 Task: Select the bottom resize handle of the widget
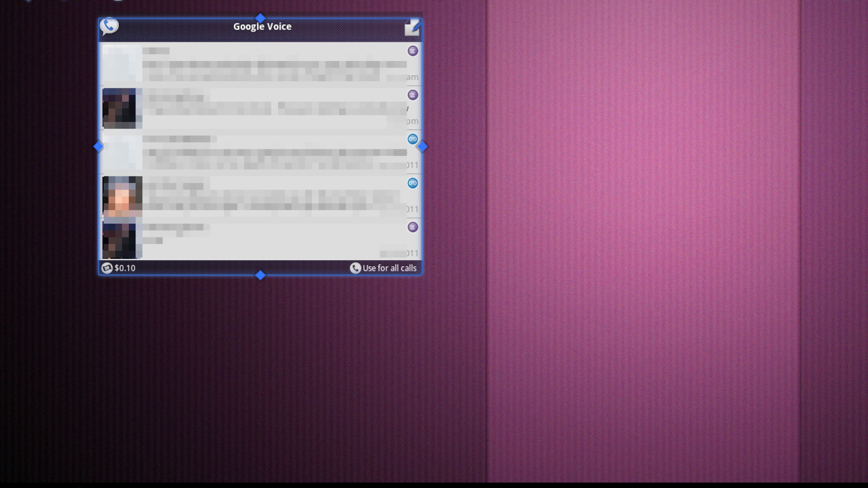point(260,275)
